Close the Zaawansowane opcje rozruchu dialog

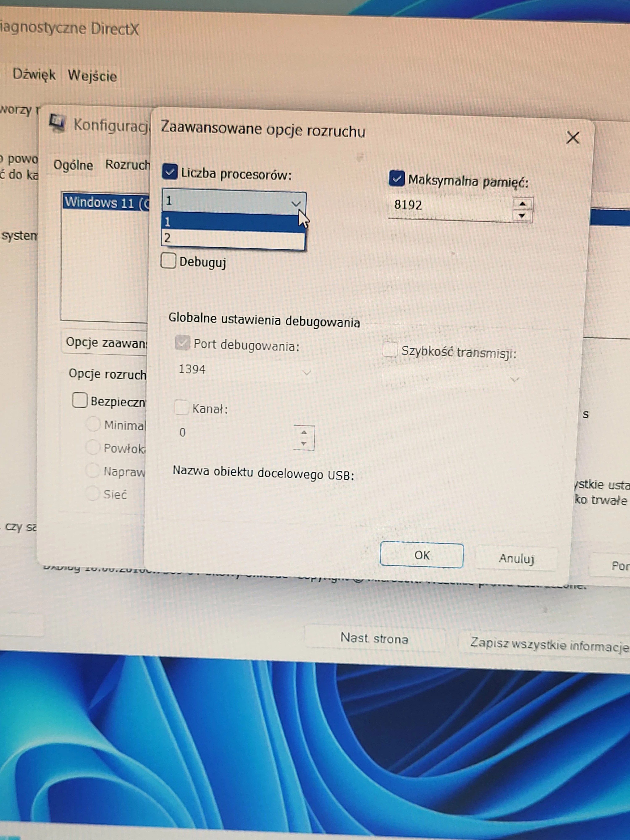(x=572, y=138)
